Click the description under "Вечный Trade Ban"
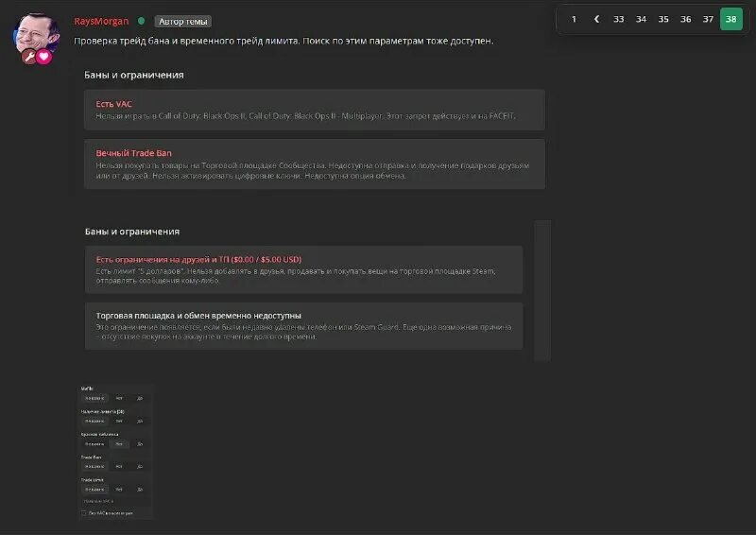The height and width of the screenshot is (535, 756). pyautogui.click(x=313, y=170)
